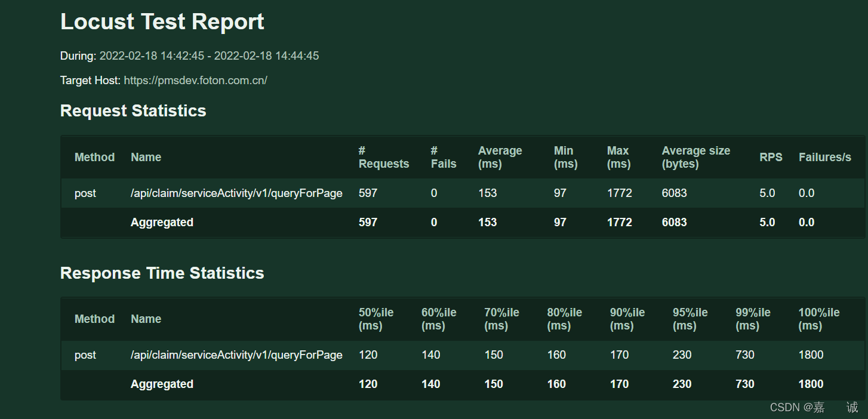Image resolution: width=868 pixels, height=419 pixels.
Task: Click the 90%ile (ms) column header
Action: pos(627,319)
